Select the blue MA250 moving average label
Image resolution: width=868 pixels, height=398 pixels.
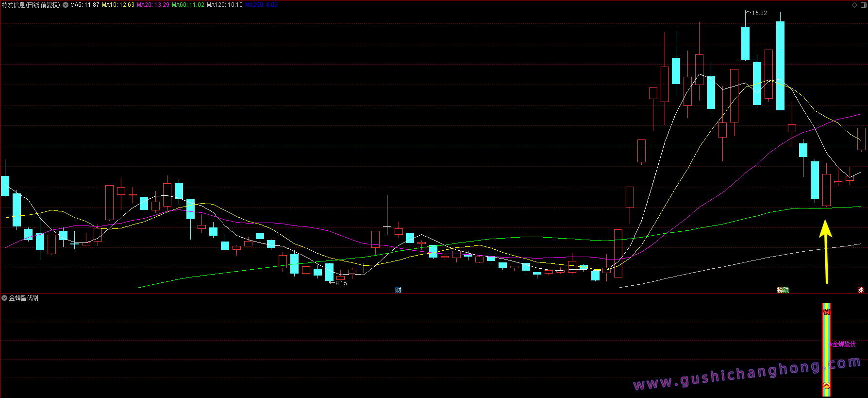click(261, 5)
